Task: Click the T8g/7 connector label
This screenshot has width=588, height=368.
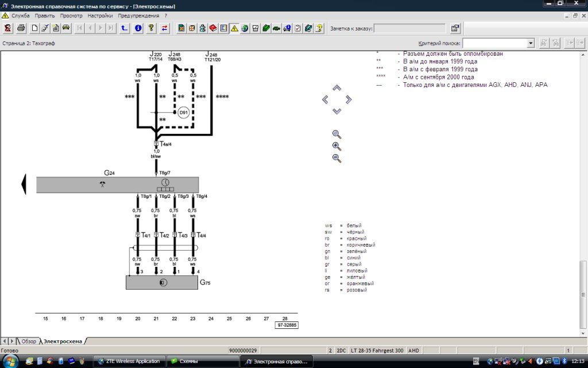Action: point(165,172)
